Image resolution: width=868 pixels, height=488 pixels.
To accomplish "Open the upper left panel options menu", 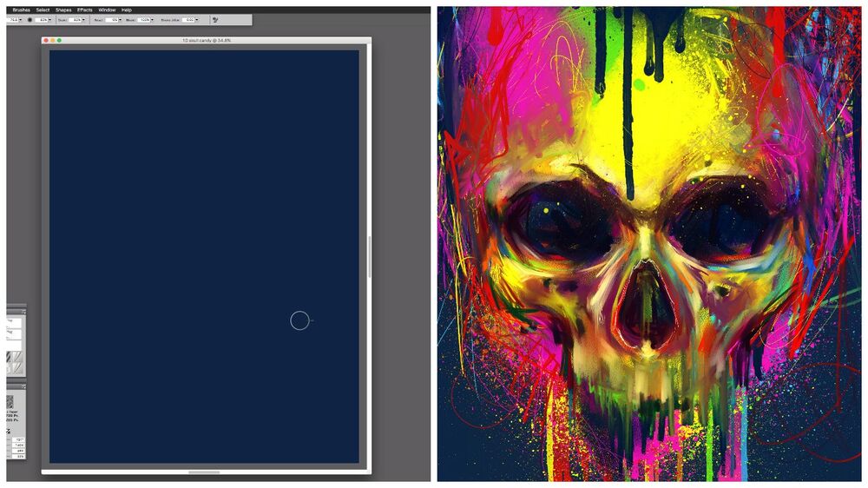I will pos(23,312).
